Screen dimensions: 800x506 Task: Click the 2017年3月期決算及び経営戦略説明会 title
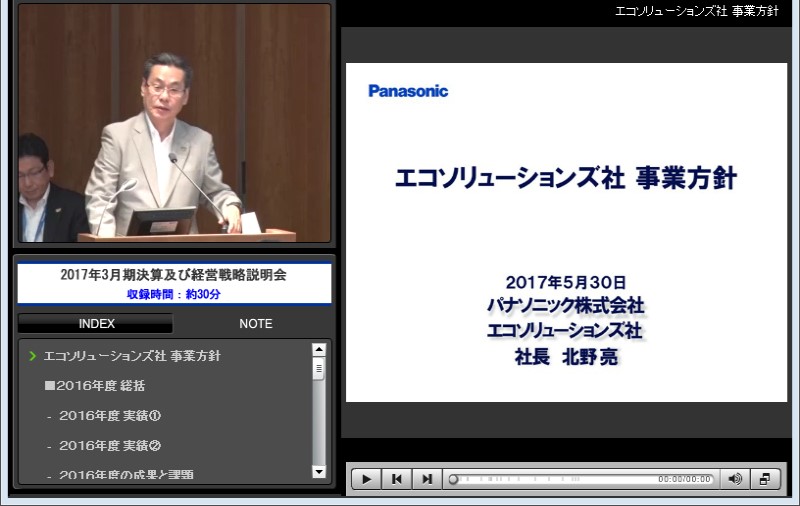pyautogui.click(x=173, y=275)
